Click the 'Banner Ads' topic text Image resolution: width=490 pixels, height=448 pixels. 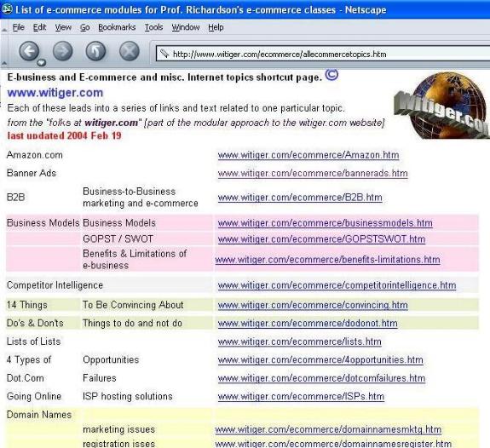coord(32,174)
